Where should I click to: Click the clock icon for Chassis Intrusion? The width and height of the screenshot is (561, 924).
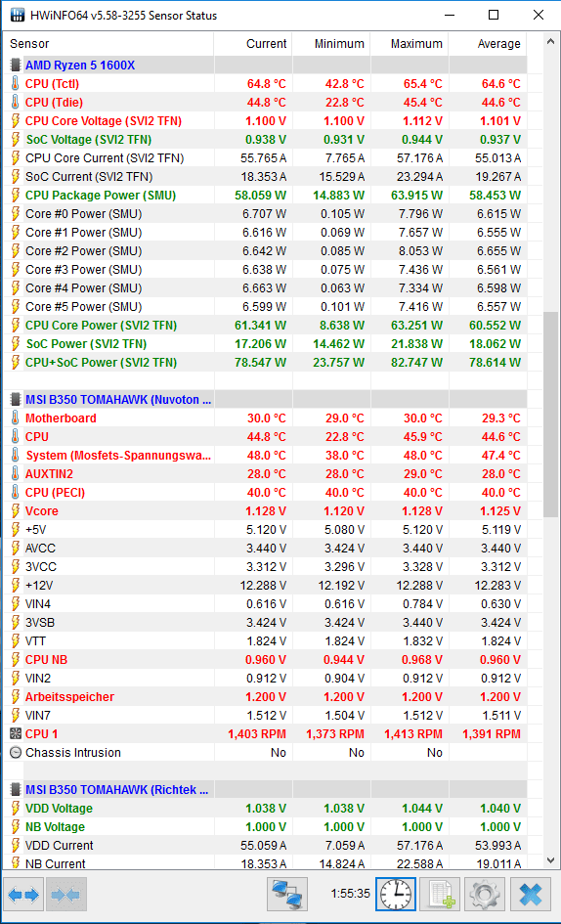16,753
